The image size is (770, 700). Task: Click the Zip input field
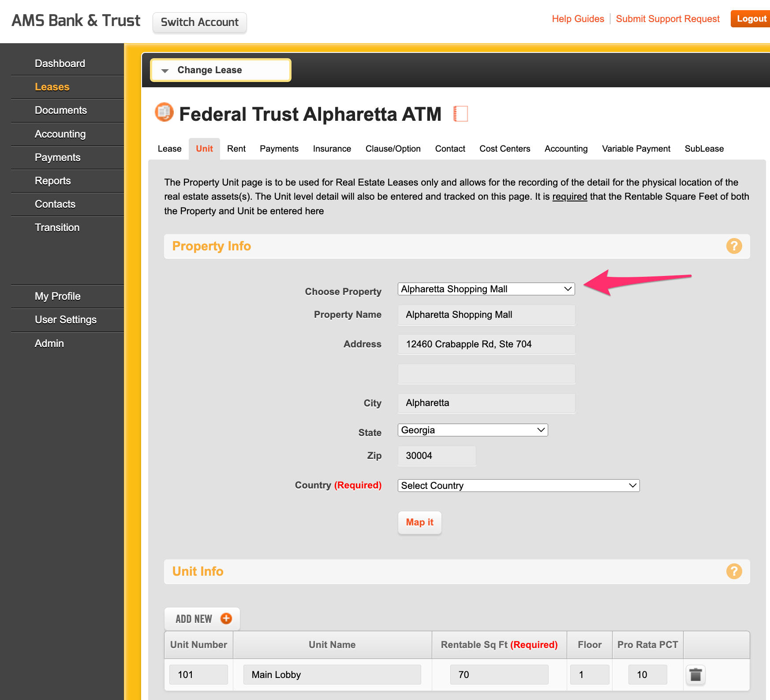(437, 456)
